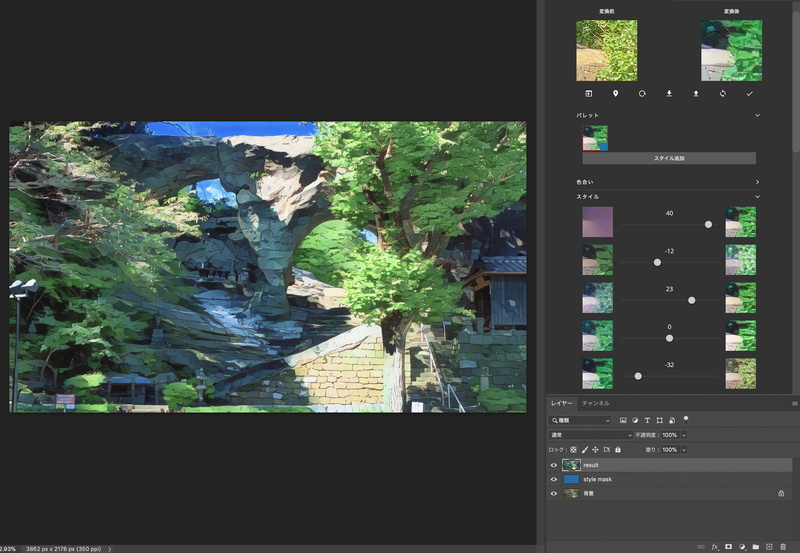This screenshot has height=553, width=800.
Task: Click the style slider handle showing 40
Action: [x=708, y=224]
